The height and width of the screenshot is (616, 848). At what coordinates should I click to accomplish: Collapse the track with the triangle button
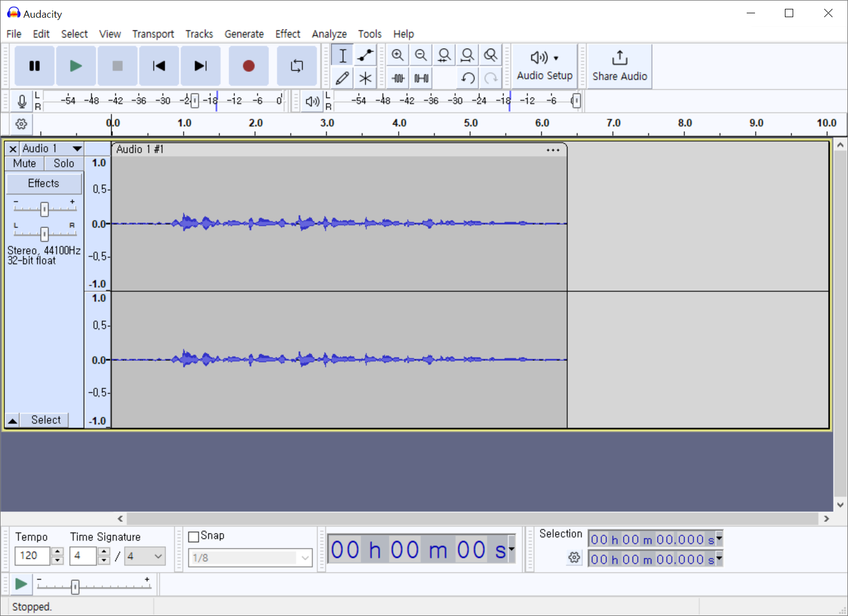(12, 420)
